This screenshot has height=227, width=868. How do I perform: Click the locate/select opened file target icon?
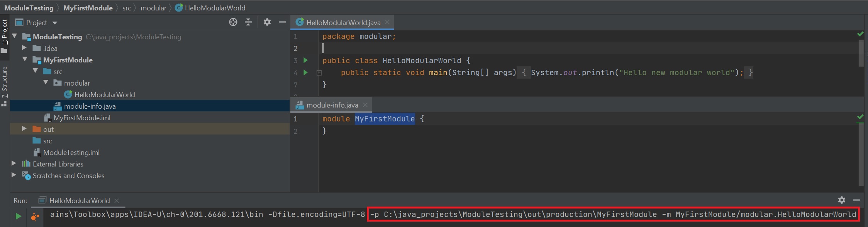click(x=233, y=22)
